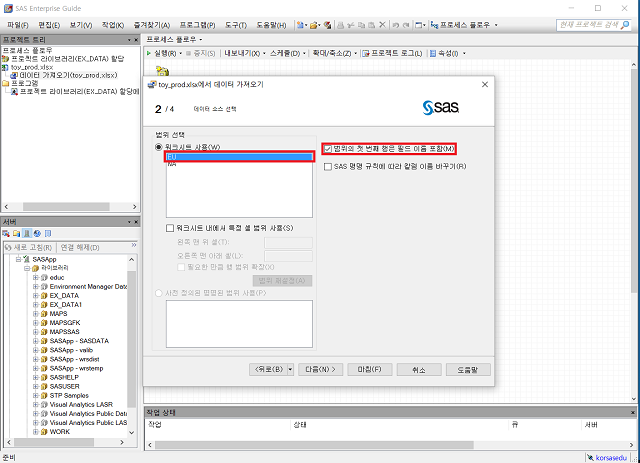Image resolution: width=640 pixels, height=463 pixels.
Task: Click the properties icon in process flow toolbar
Action: point(433,53)
